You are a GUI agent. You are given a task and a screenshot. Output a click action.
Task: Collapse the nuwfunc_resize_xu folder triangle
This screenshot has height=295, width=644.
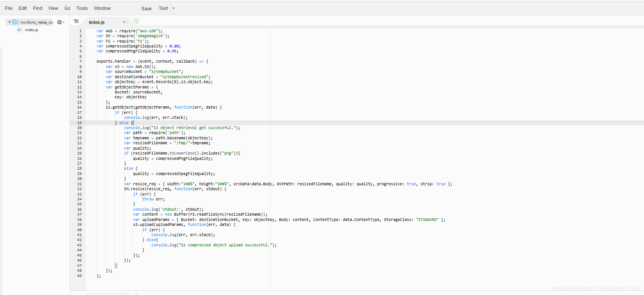tap(10, 22)
